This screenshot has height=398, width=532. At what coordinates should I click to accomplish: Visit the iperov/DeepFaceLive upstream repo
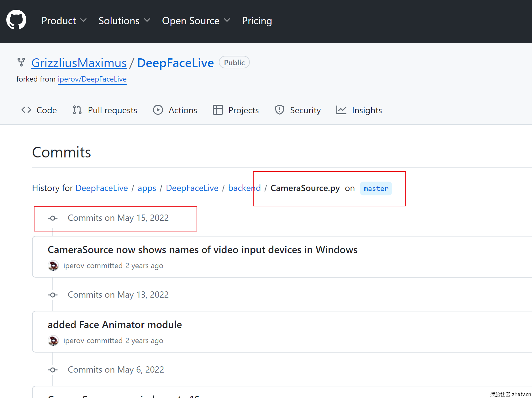(92, 79)
